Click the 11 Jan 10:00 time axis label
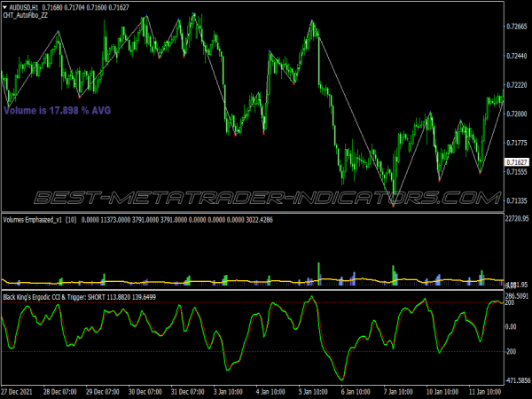The width and height of the screenshot is (532, 399). click(485, 392)
